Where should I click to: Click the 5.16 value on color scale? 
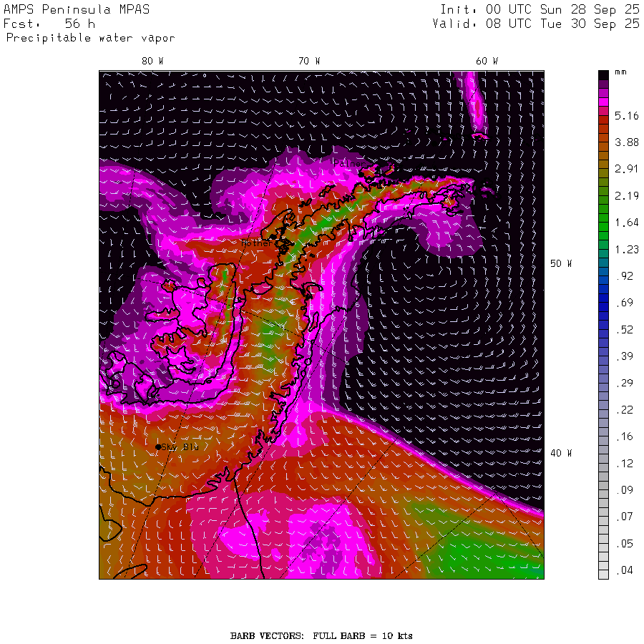tap(627, 115)
